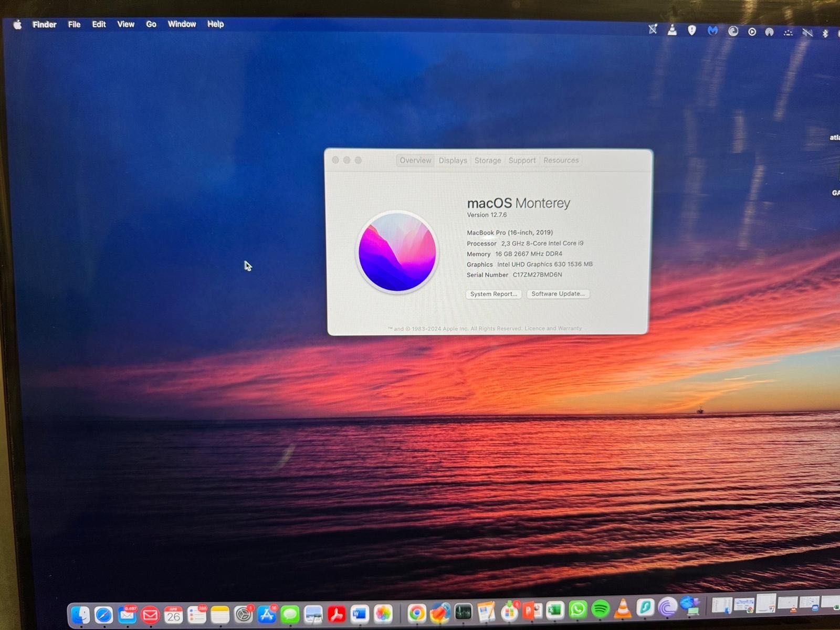Viewport: 840px width, 630px height.
Task: Open the Go menu
Action: [x=151, y=24]
